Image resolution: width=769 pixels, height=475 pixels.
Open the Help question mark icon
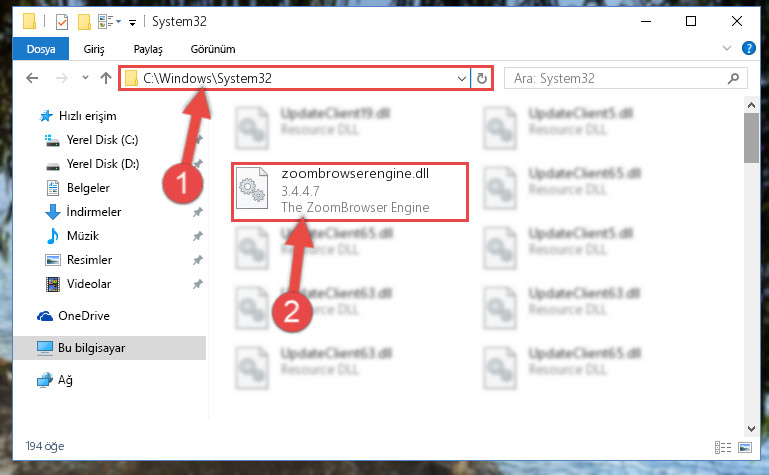748,48
